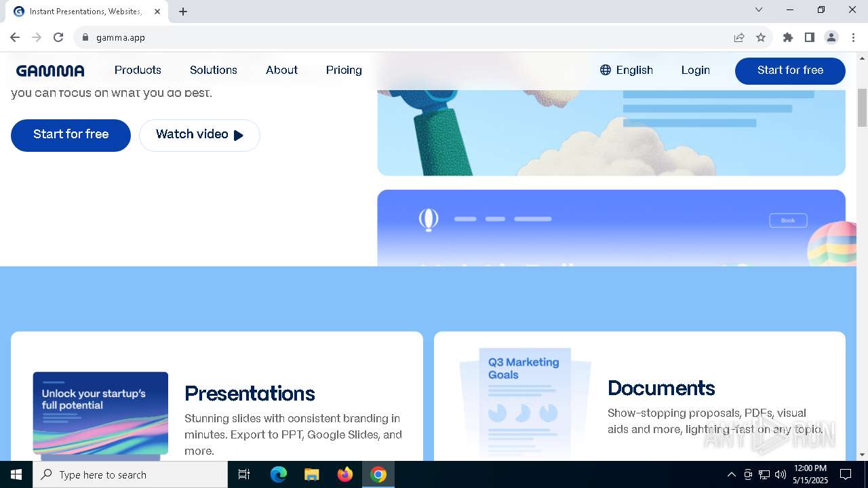Launch Microsoft Edge from the taskbar

(279, 474)
